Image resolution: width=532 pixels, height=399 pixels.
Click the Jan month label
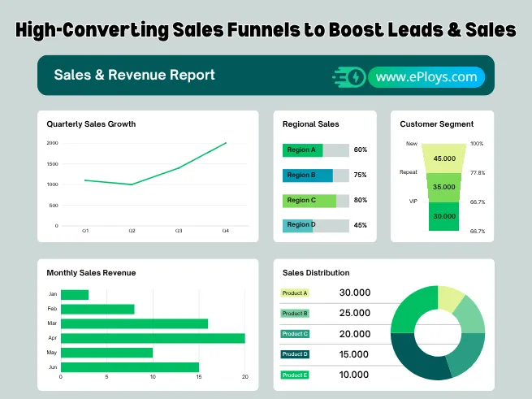pyautogui.click(x=53, y=294)
